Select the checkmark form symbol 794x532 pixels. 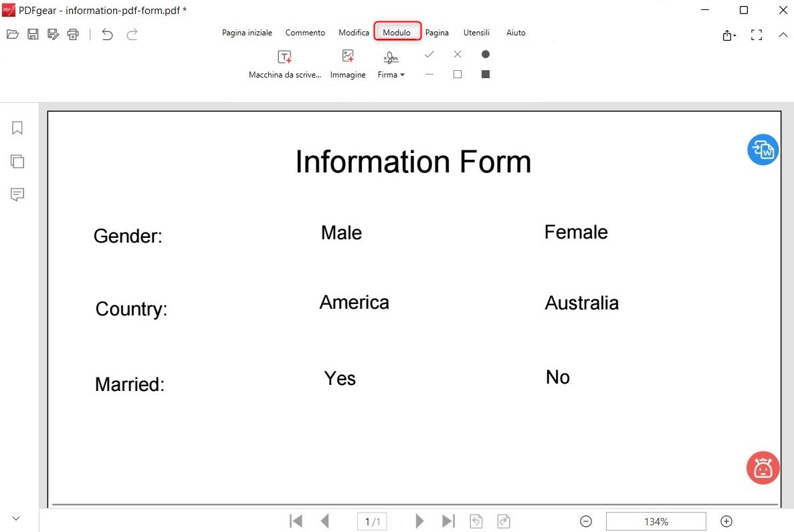point(429,54)
